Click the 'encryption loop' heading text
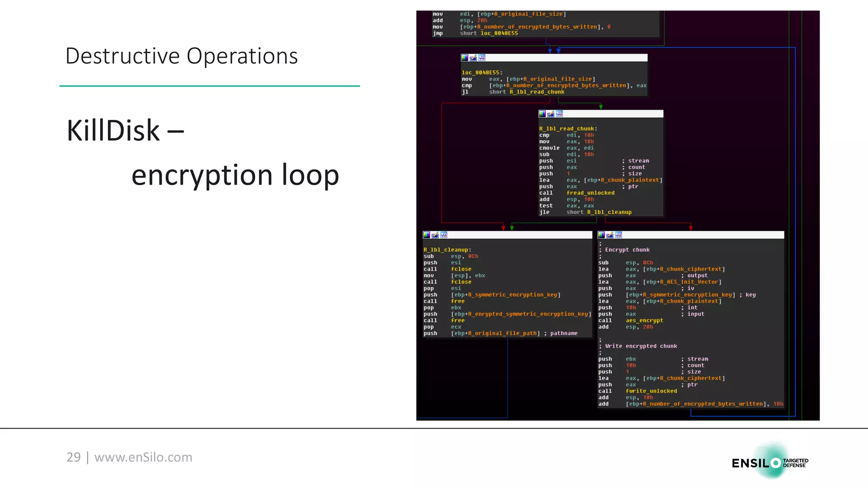 [235, 175]
